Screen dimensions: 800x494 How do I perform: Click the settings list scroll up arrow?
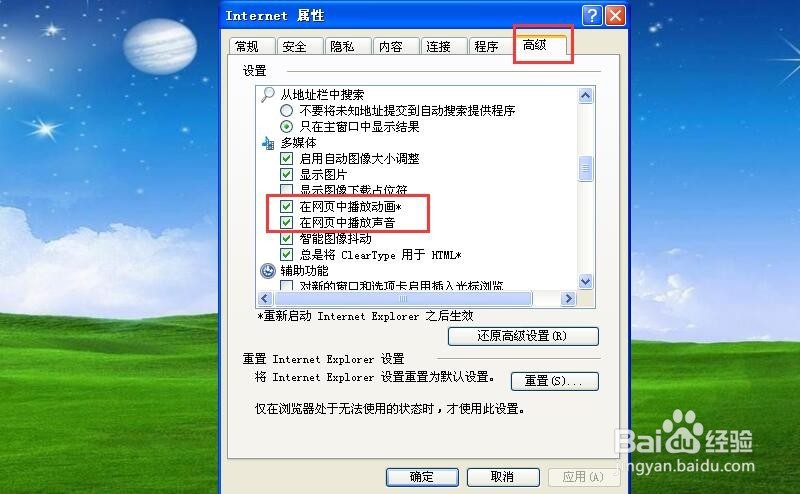(x=586, y=95)
